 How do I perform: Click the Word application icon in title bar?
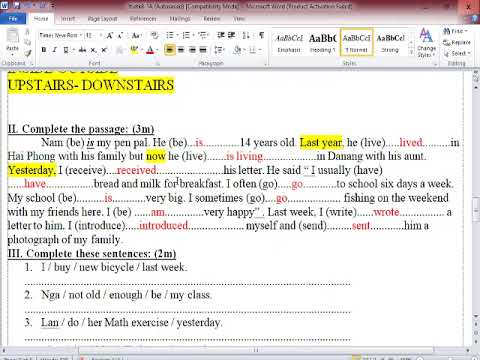coord(5,6)
